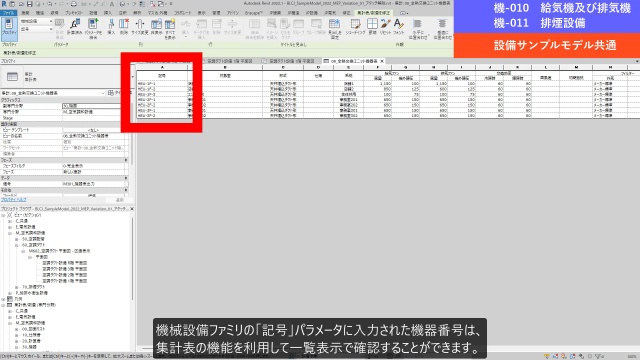Expand the 50_空調配管 tree node
The width and height of the screenshot is (640, 360).
pyautogui.click(x=17, y=239)
